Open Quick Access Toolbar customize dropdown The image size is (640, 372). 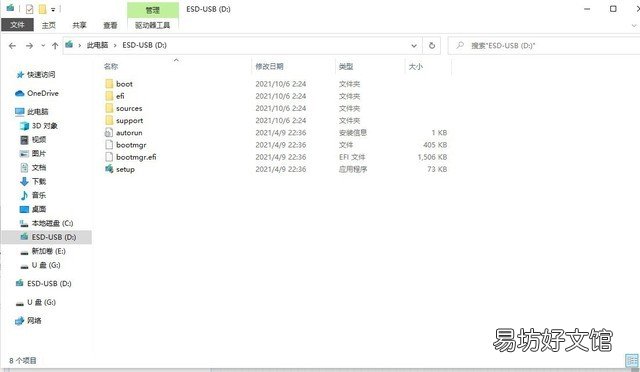pyautogui.click(x=53, y=9)
